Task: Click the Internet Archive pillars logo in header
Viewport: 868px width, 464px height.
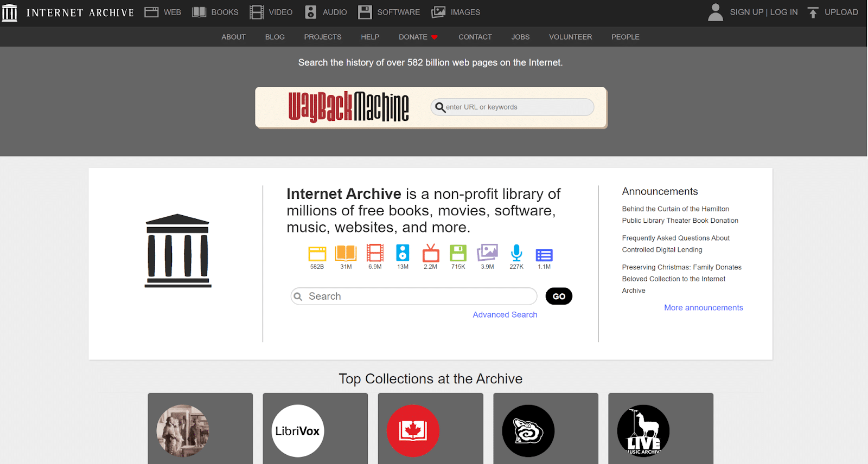Action: (10, 12)
